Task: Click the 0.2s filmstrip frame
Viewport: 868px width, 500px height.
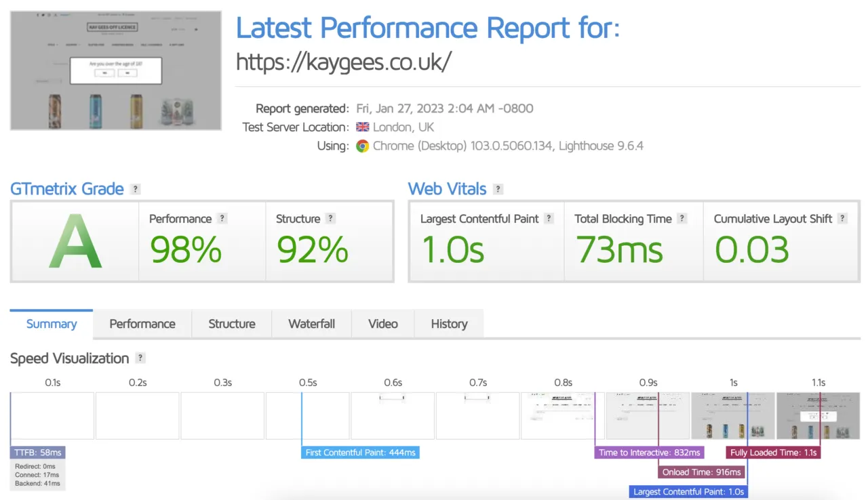Action: coord(138,416)
